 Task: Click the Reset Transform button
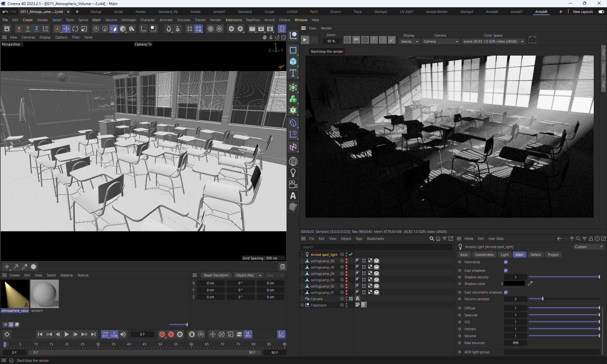[x=216, y=275]
